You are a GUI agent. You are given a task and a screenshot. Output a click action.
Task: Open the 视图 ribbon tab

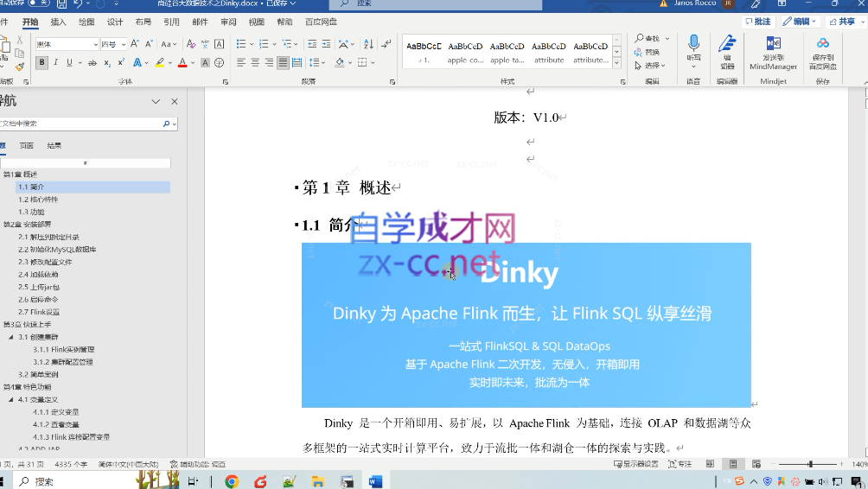coord(256,22)
